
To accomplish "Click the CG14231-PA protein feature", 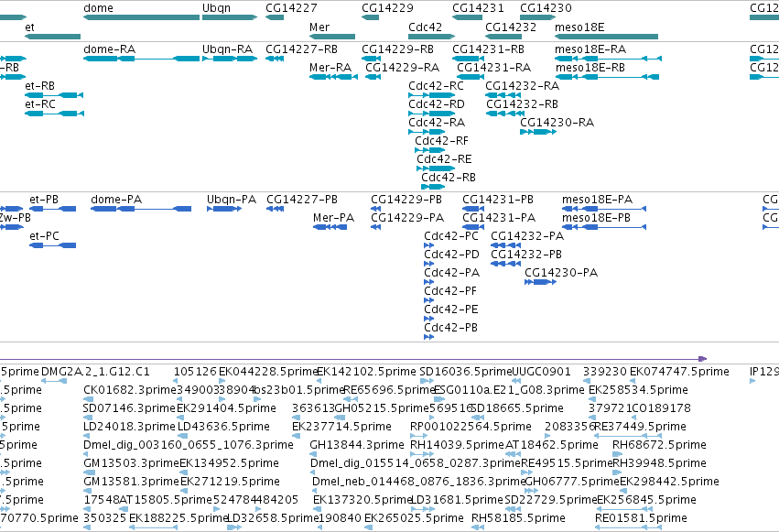I will click(473, 227).
